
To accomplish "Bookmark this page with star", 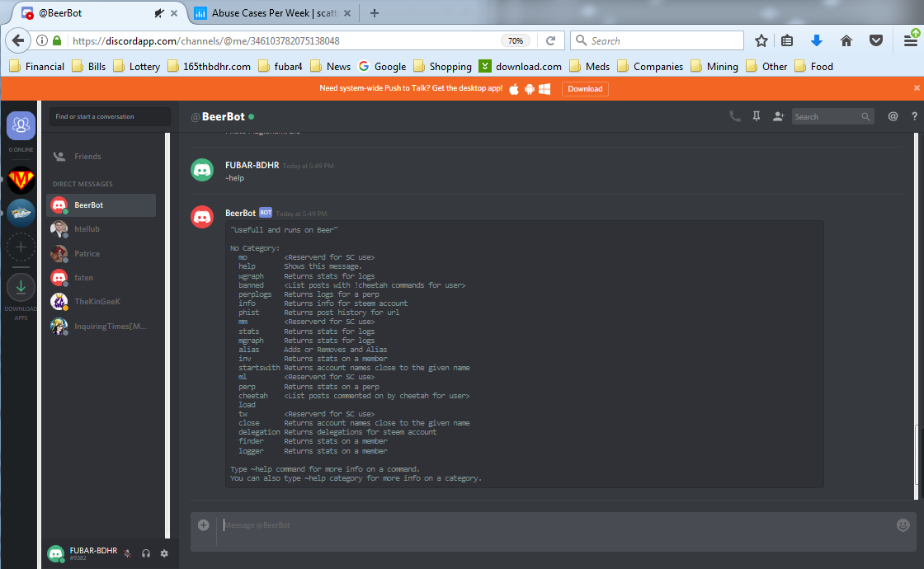I will point(761,40).
